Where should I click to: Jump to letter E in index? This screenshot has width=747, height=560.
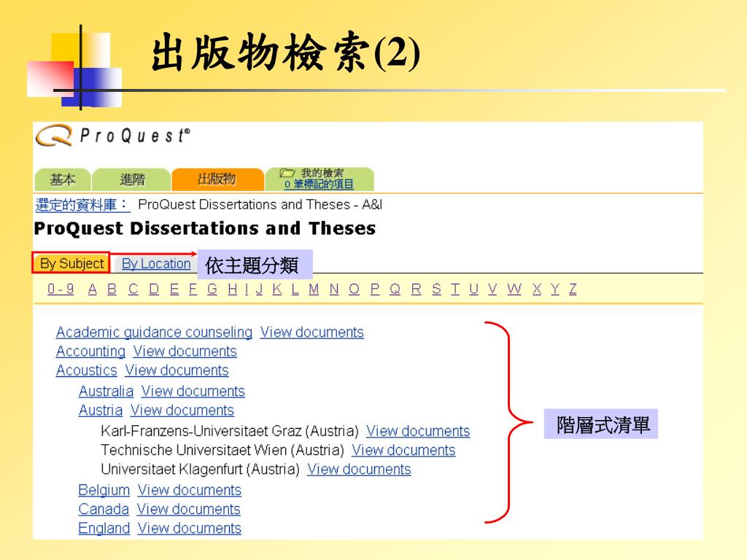click(174, 289)
